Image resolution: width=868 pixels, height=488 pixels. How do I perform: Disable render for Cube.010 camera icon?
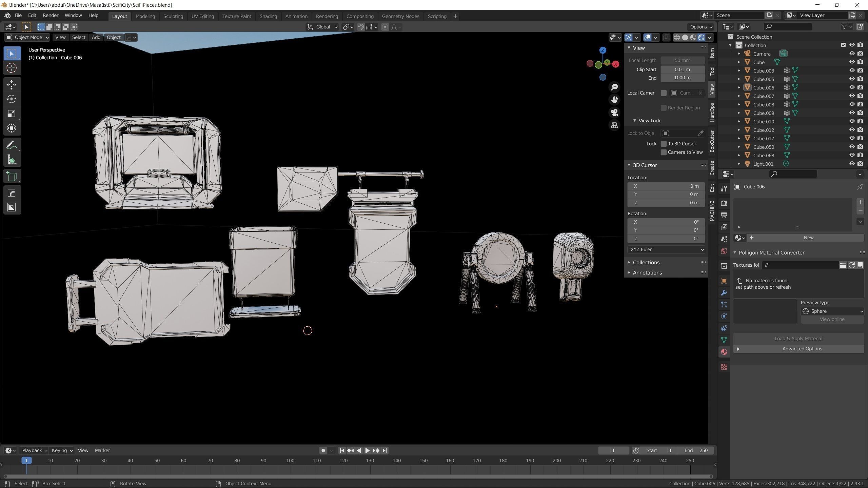point(860,121)
